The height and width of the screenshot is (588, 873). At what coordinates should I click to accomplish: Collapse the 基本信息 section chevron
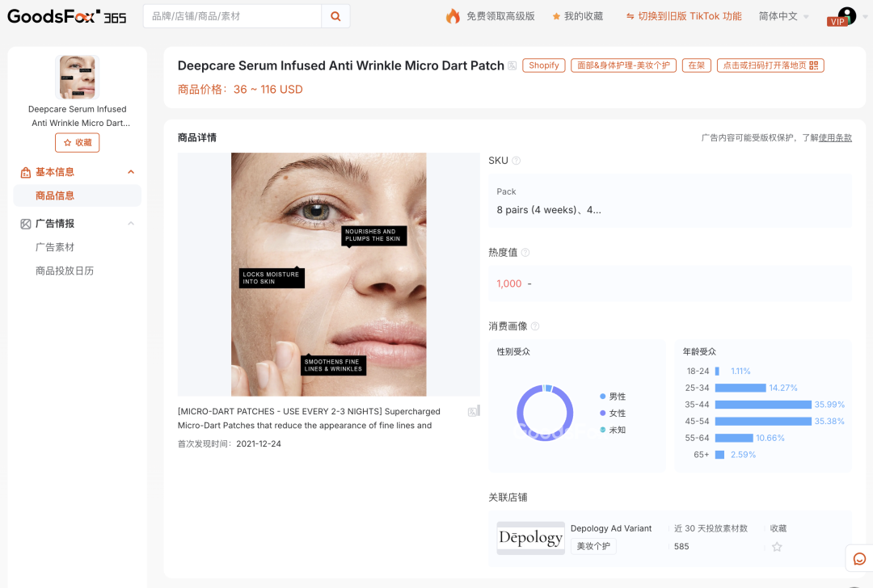[131, 171]
